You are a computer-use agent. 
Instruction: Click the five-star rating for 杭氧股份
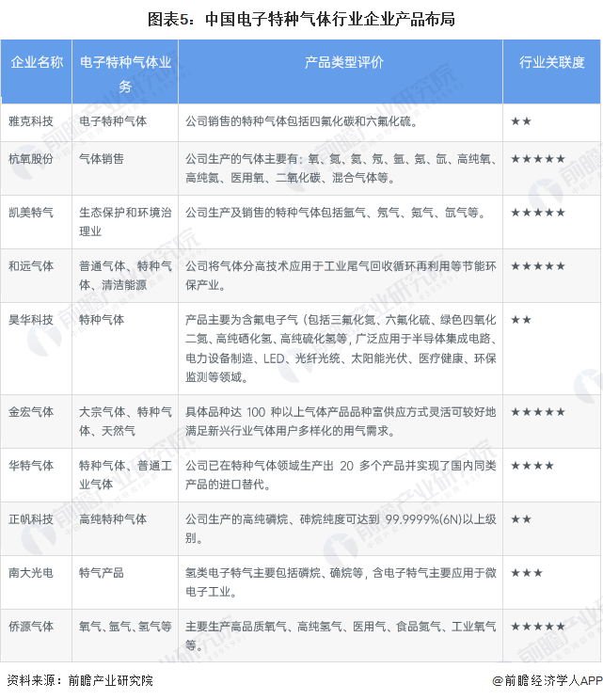(x=538, y=158)
